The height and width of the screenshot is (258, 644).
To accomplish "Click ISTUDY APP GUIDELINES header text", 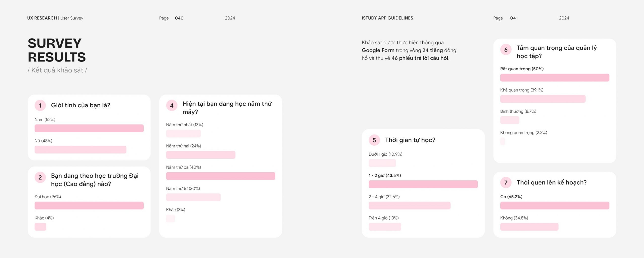I will pos(387,18).
